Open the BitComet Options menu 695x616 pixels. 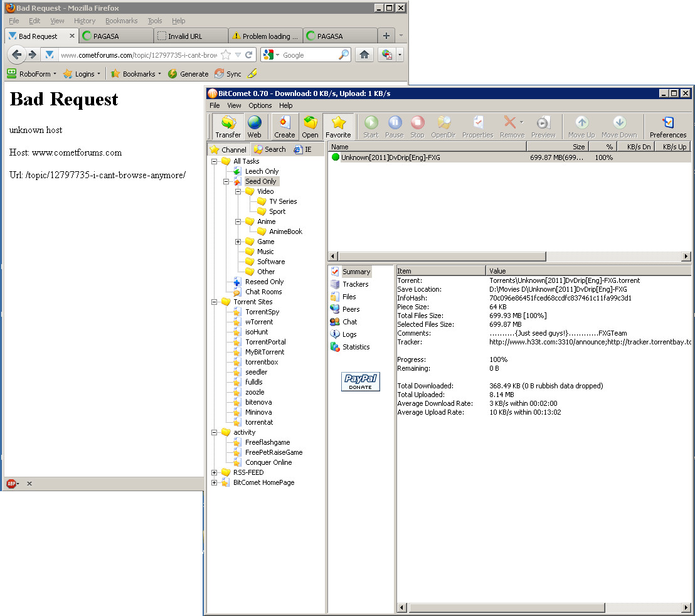click(260, 105)
